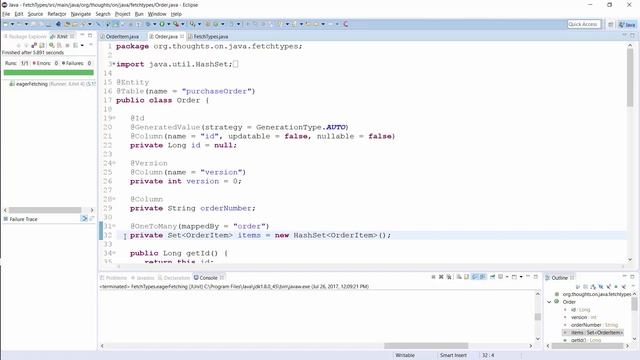The height and width of the screenshot is (360, 640).
Task: Click Remove All Terminated Launches icon
Action: tap(449, 277)
